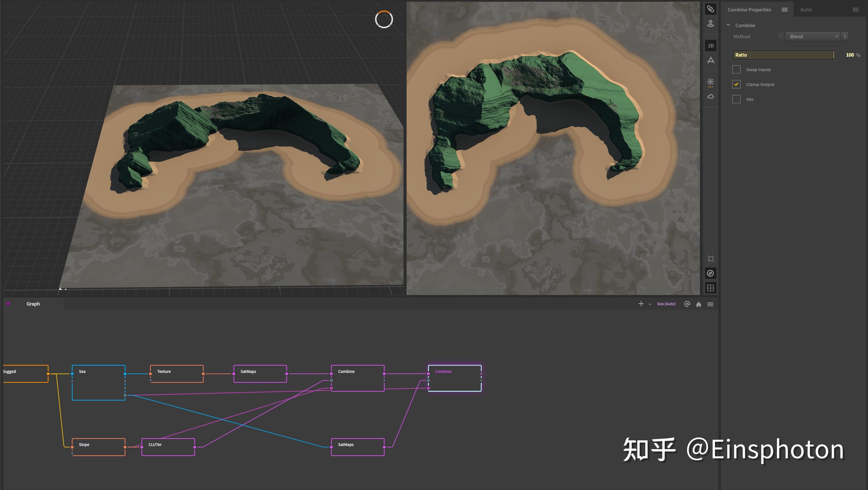Click next method arrow beside Blend
The width and height of the screenshot is (868, 490).
pyautogui.click(x=845, y=36)
